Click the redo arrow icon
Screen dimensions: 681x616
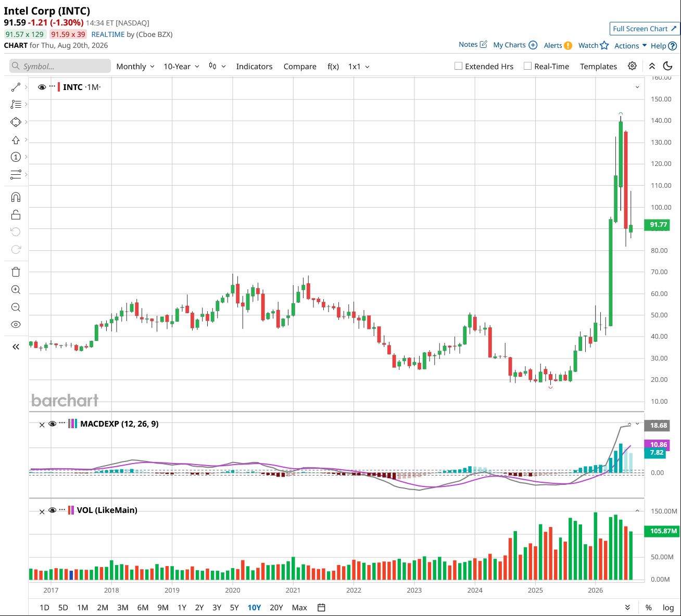pyautogui.click(x=16, y=249)
